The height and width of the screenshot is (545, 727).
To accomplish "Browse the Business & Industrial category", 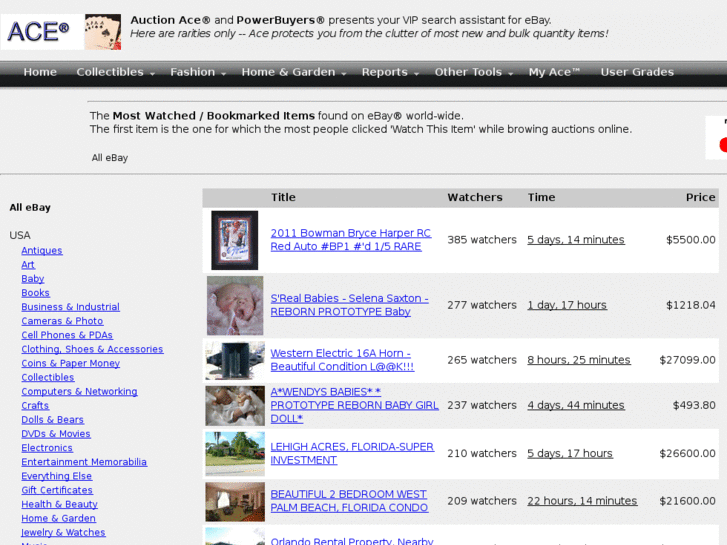I will [x=70, y=307].
